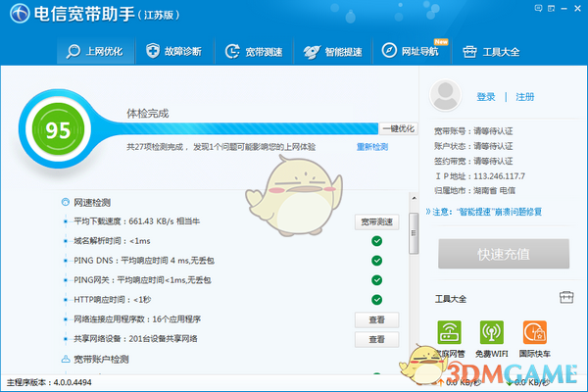Screen dimensions: 588x392
Task: Open the 网址导航 tab
Action: click(412, 51)
